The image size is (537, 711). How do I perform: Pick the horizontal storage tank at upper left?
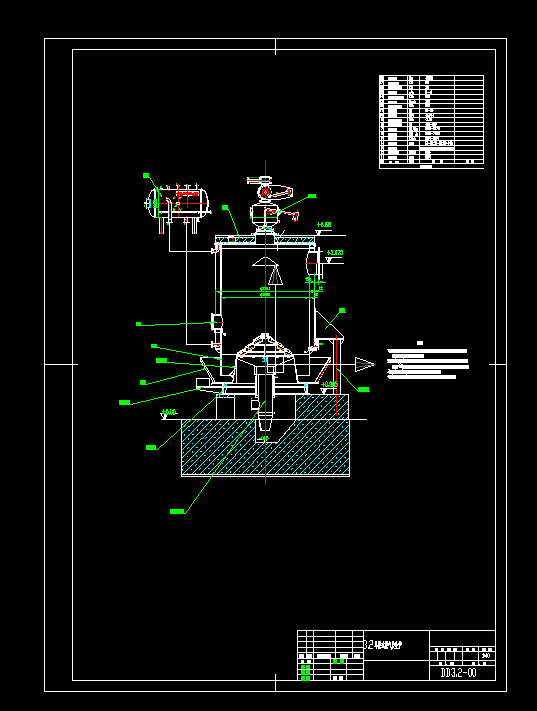point(178,207)
